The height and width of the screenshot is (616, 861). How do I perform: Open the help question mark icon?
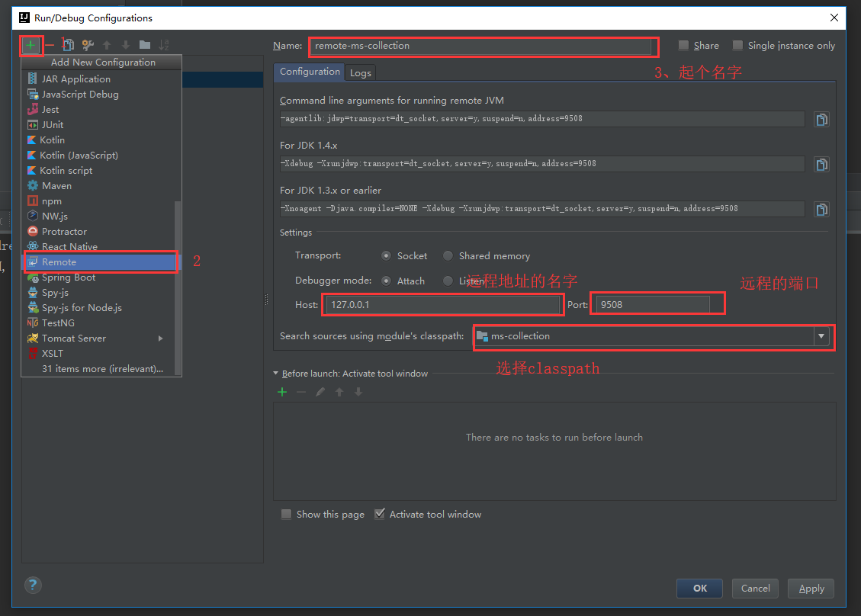click(32, 585)
